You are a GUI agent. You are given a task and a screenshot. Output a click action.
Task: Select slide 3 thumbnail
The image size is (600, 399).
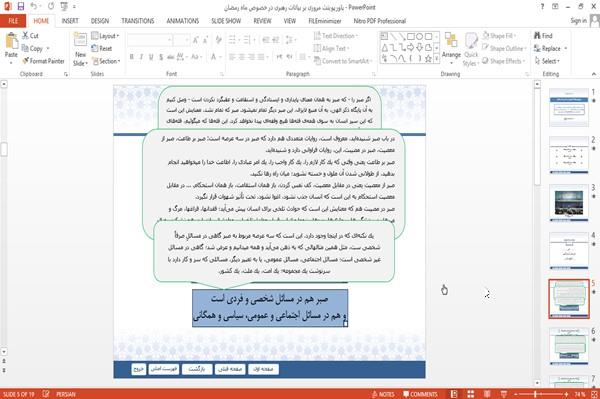coord(569,203)
